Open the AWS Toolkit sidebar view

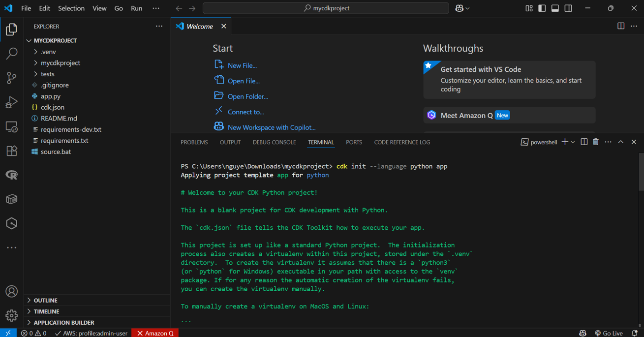[x=12, y=223]
